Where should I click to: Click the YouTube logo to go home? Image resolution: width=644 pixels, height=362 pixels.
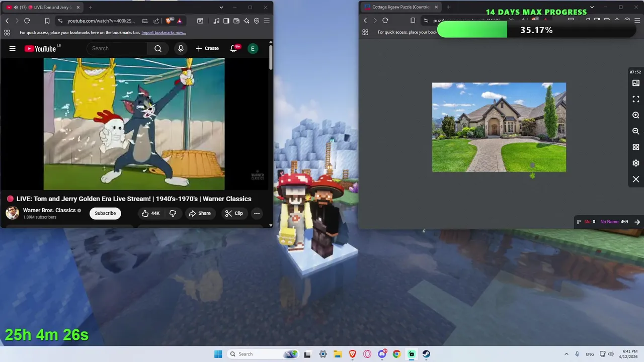click(x=40, y=48)
